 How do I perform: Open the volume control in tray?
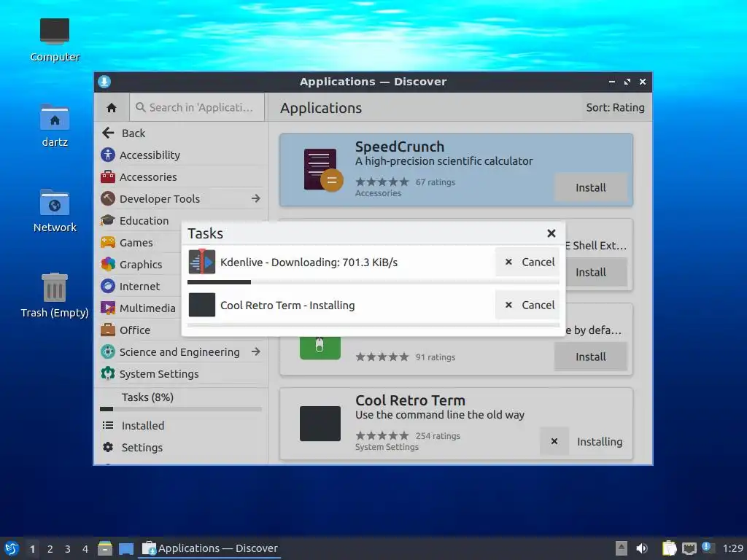click(642, 548)
